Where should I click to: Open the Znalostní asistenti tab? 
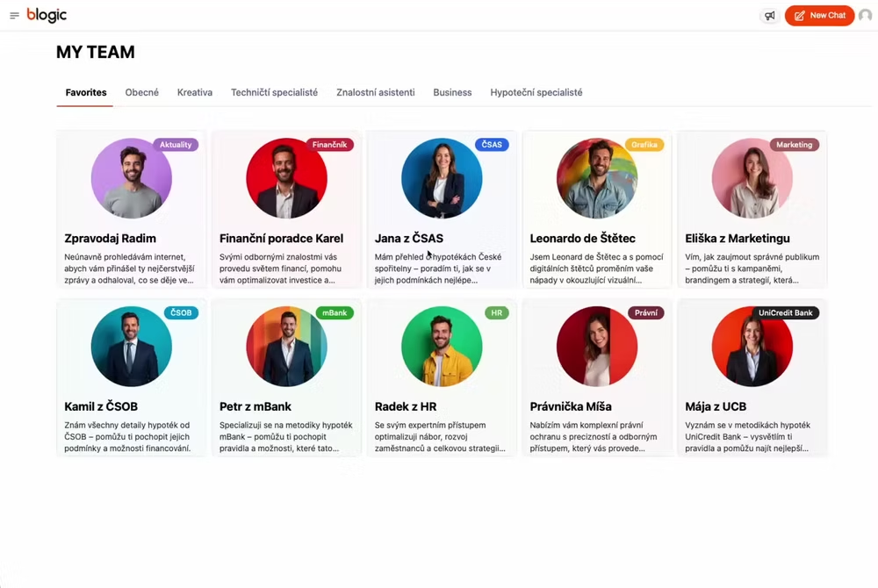(376, 92)
